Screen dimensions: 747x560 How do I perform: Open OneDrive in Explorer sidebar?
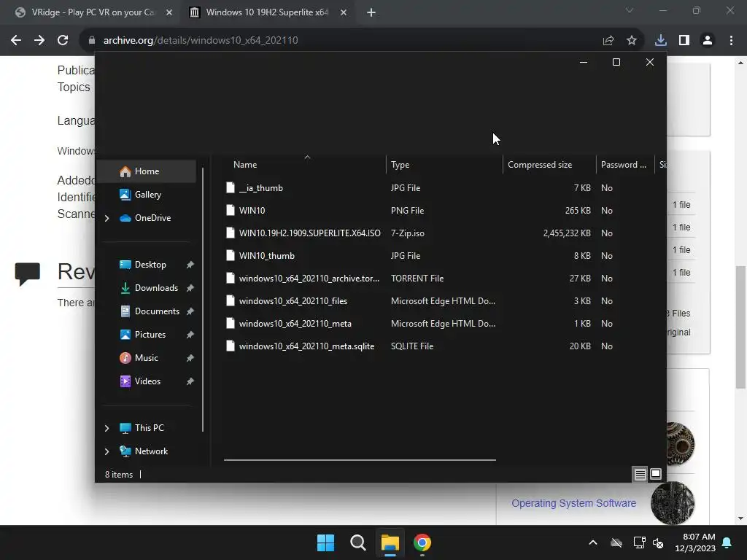[152, 218]
